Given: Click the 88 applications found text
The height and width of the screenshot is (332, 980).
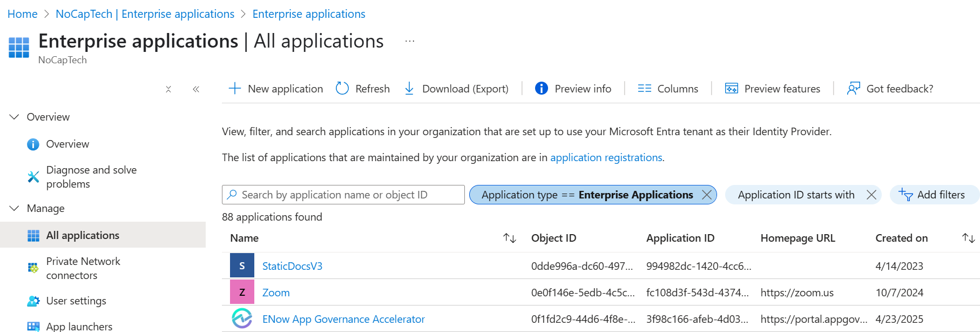Looking at the screenshot, I should pos(272,217).
